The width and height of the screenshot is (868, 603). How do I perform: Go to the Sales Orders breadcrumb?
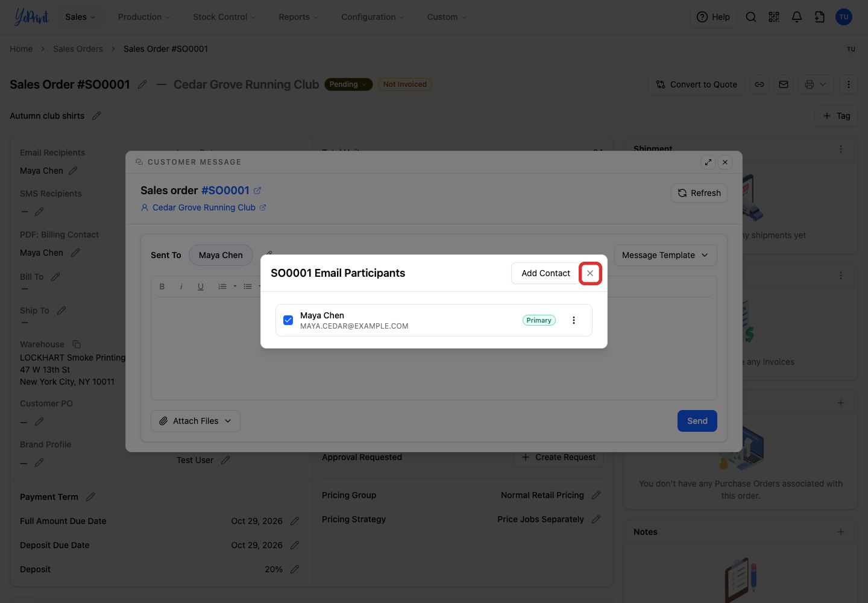pos(78,49)
